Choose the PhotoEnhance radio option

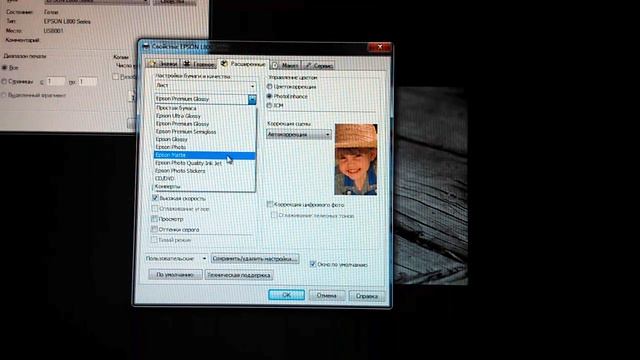pyautogui.click(x=269, y=96)
